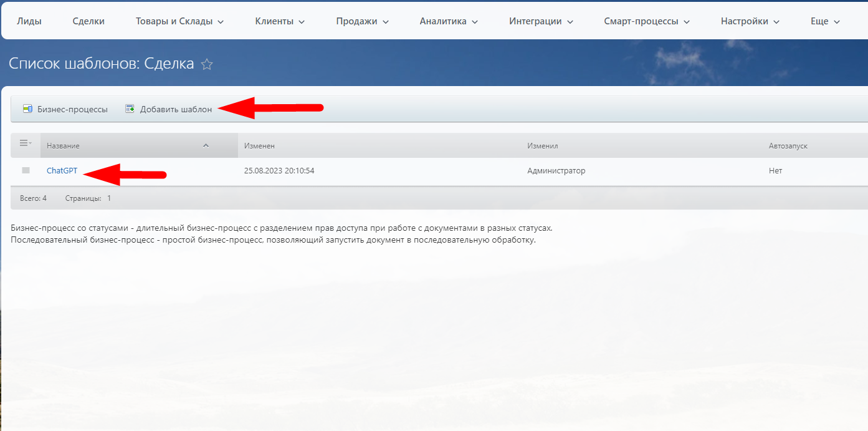
Task: Select the Сделки menu item
Action: click(88, 21)
